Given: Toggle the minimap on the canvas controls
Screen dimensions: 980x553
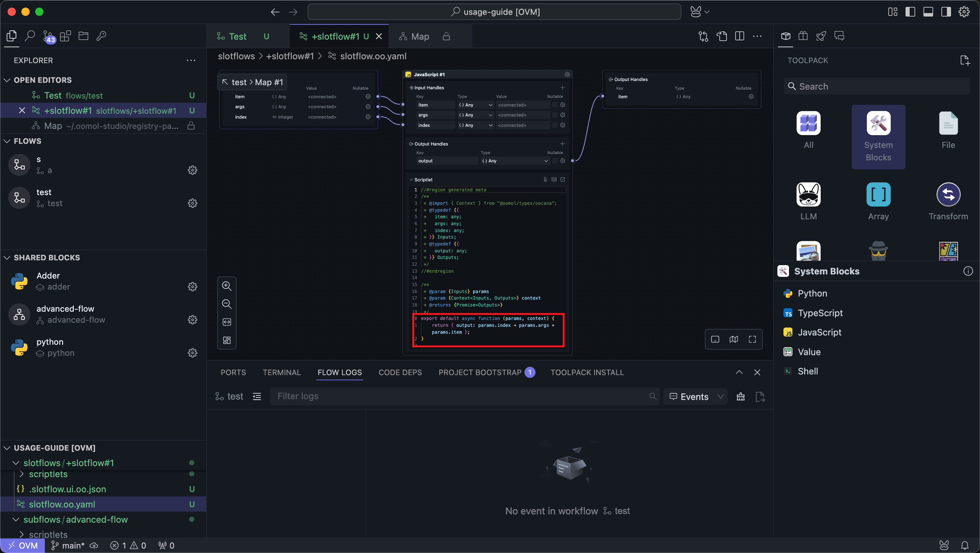Looking at the screenshot, I should pos(733,339).
